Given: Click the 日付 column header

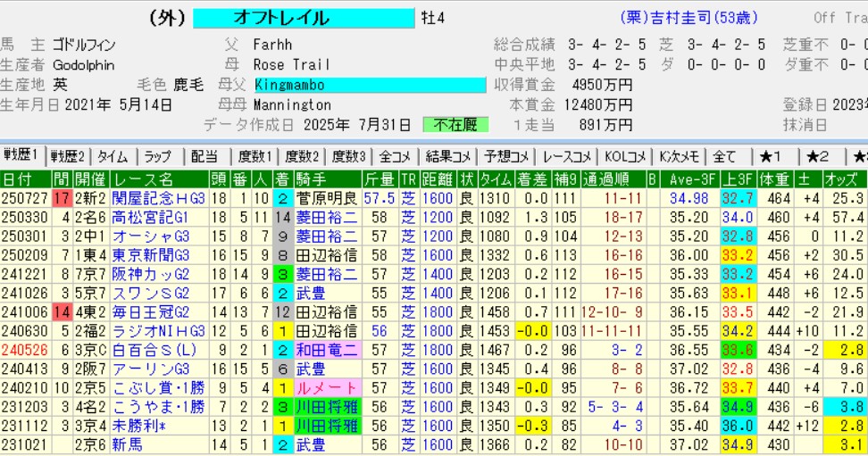Looking at the screenshot, I should (x=21, y=179).
